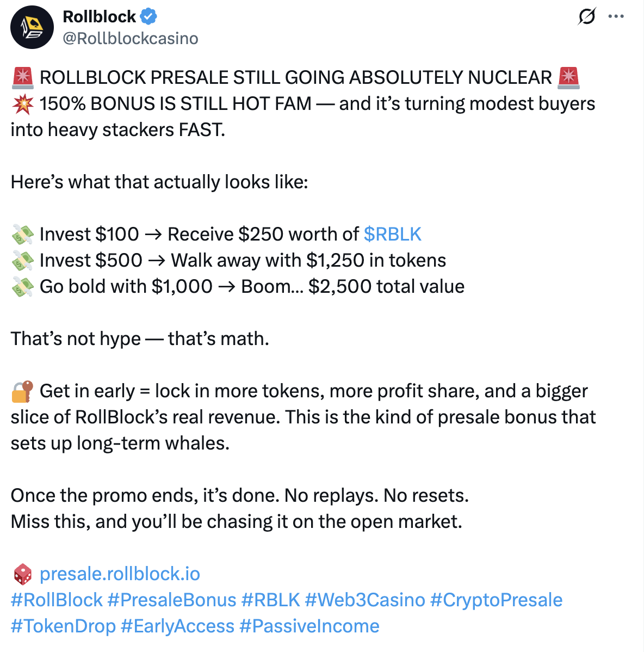Open the #EarlyAccess hashtag
644x652 pixels.
point(177,626)
